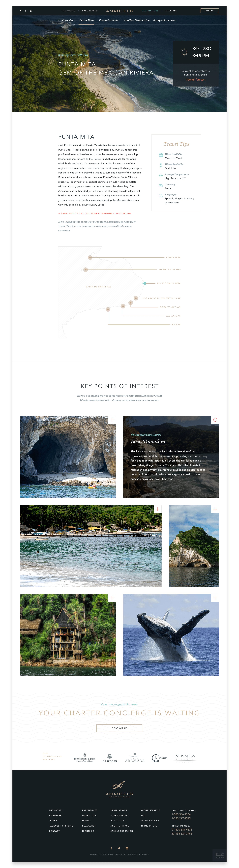
Task: Expand the beach pier photo card
Action: [158, 509]
